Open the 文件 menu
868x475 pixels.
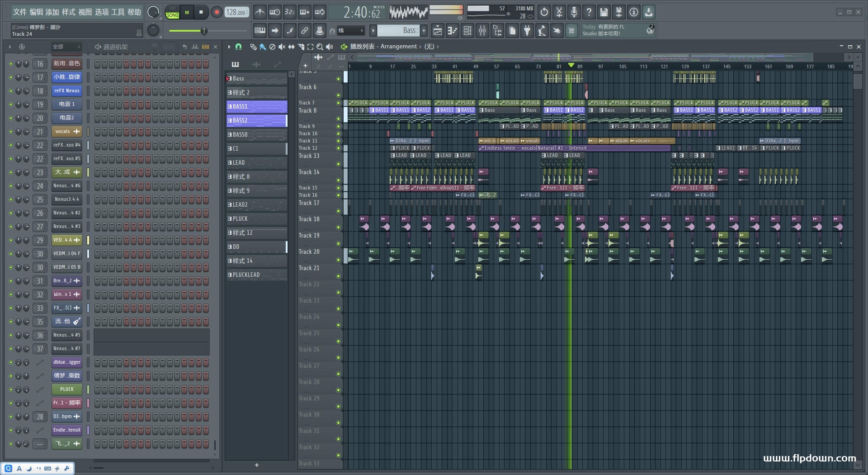coord(20,12)
